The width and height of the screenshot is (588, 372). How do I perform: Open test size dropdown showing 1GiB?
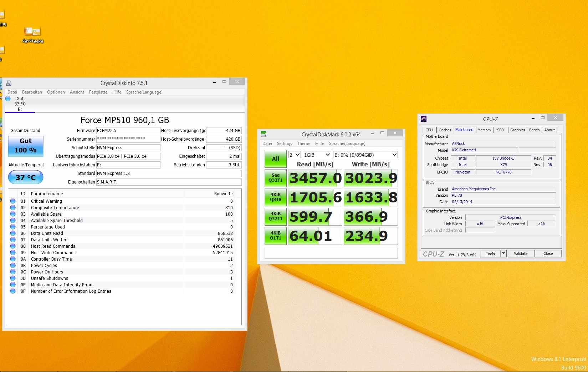pyautogui.click(x=317, y=155)
